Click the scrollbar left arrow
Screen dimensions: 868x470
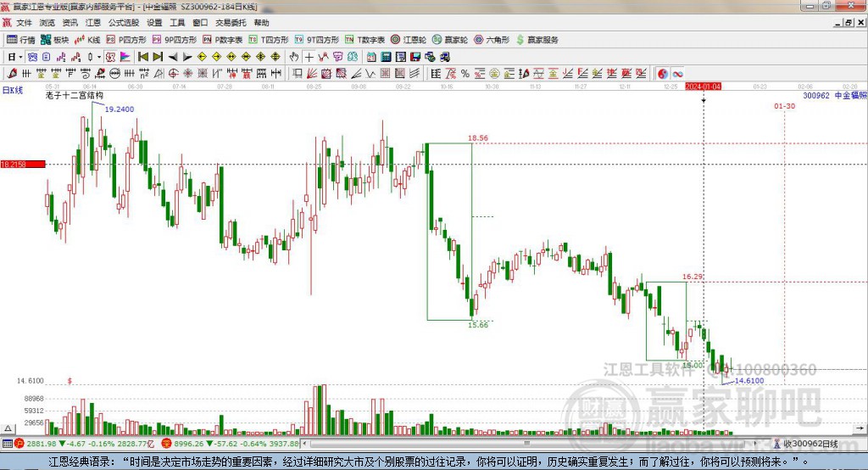tap(304, 444)
